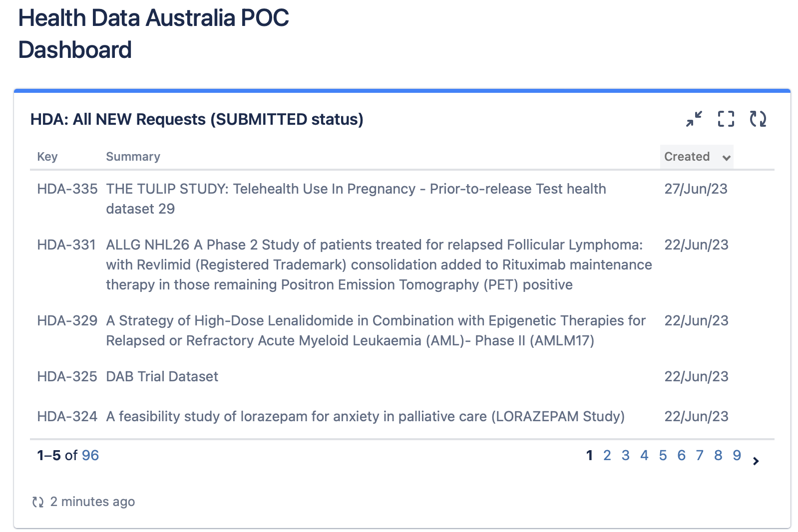Open the 96 total results link
The width and height of the screenshot is (798, 532).
tap(90, 456)
